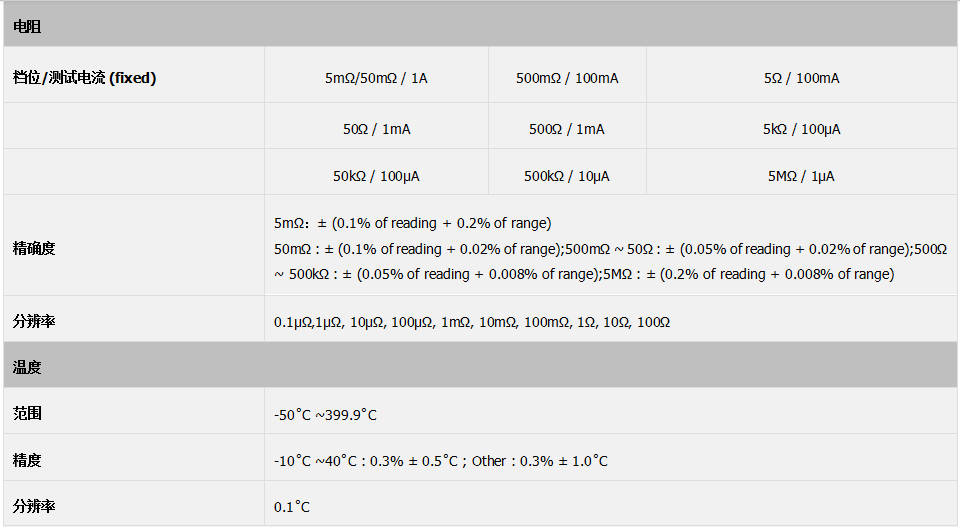Screen dimensions: 960x528
Task: Click the resistance 分辨率 row label
Action: (34, 321)
